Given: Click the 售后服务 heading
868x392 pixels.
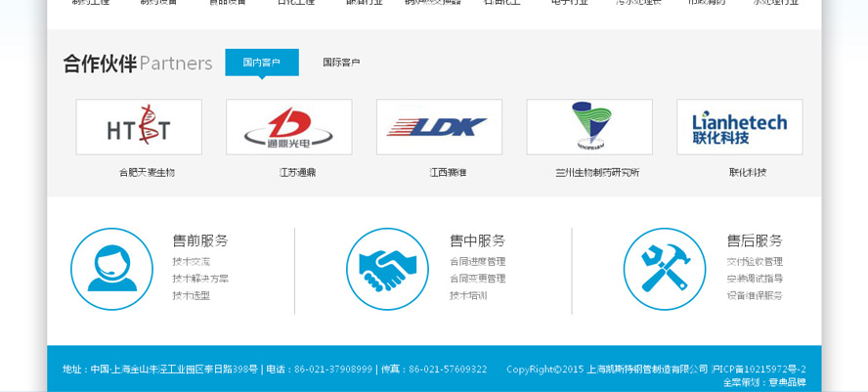Looking at the screenshot, I should pyautogui.click(x=755, y=240).
